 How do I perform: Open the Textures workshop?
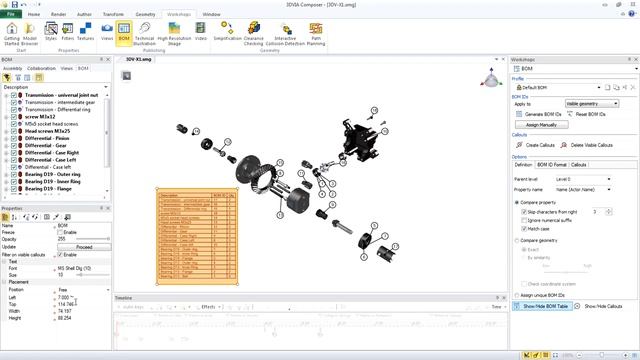[x=85, y=32]
